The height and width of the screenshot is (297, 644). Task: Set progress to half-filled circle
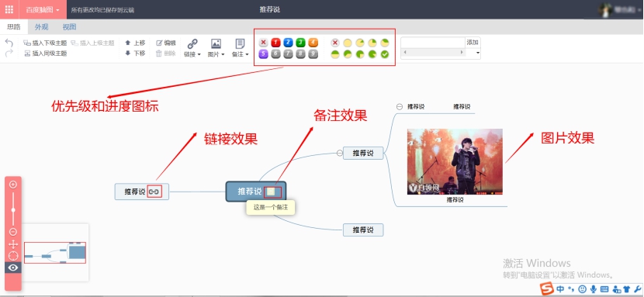click(335, 54)
